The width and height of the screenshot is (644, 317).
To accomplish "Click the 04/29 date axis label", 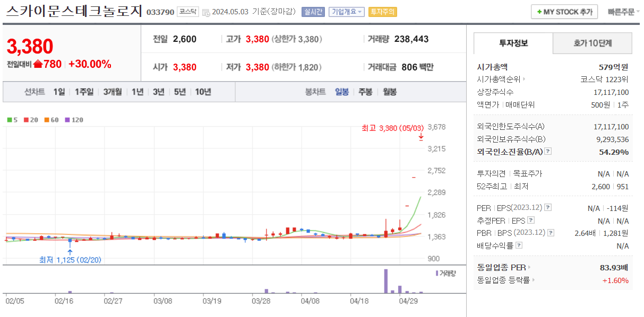I will point(408,301).
